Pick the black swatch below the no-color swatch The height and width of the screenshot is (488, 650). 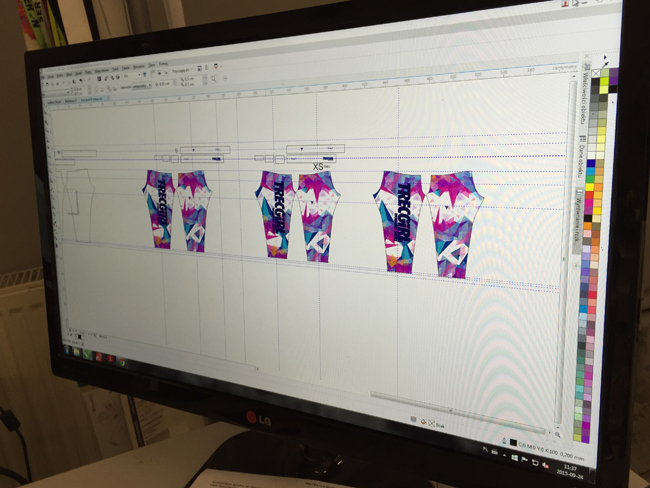tap(595, 81)
